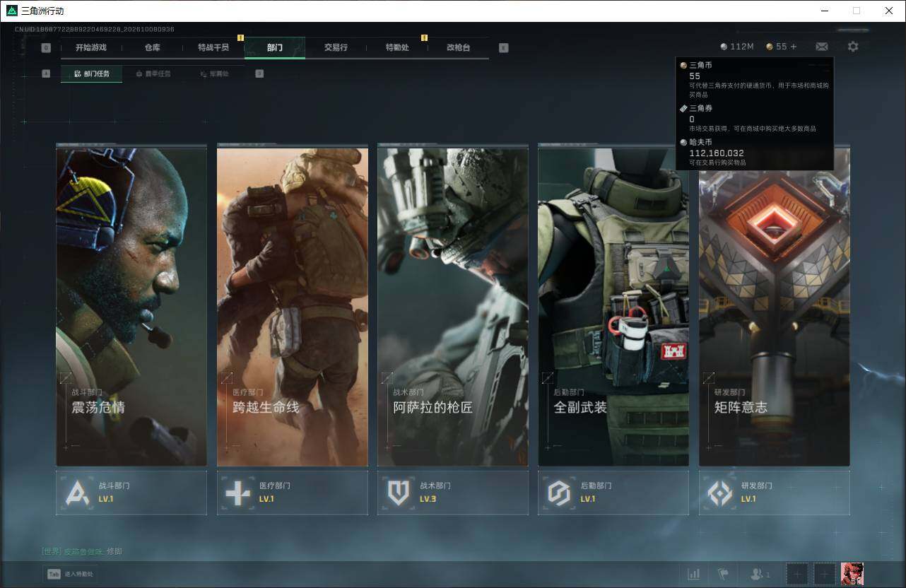
Task: Click the E key next-tab button
Action: (503, 48)
